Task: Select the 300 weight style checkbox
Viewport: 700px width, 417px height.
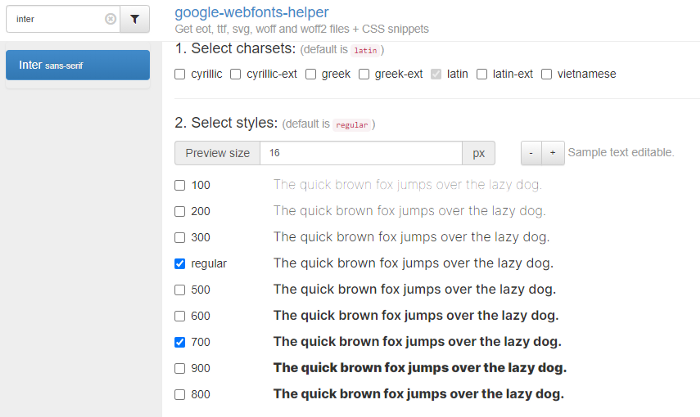Action: coord(179,238)
